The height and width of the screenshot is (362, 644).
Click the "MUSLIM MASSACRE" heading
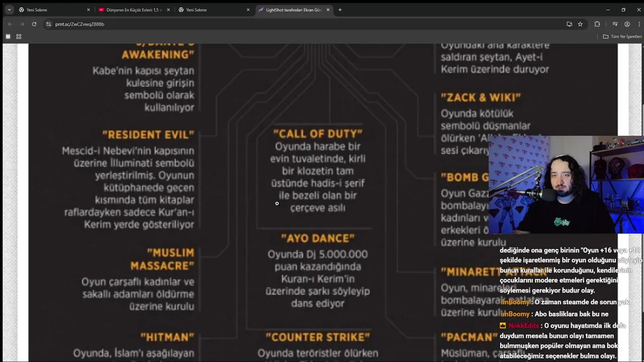pyautogui.click(x=162, y=259)
